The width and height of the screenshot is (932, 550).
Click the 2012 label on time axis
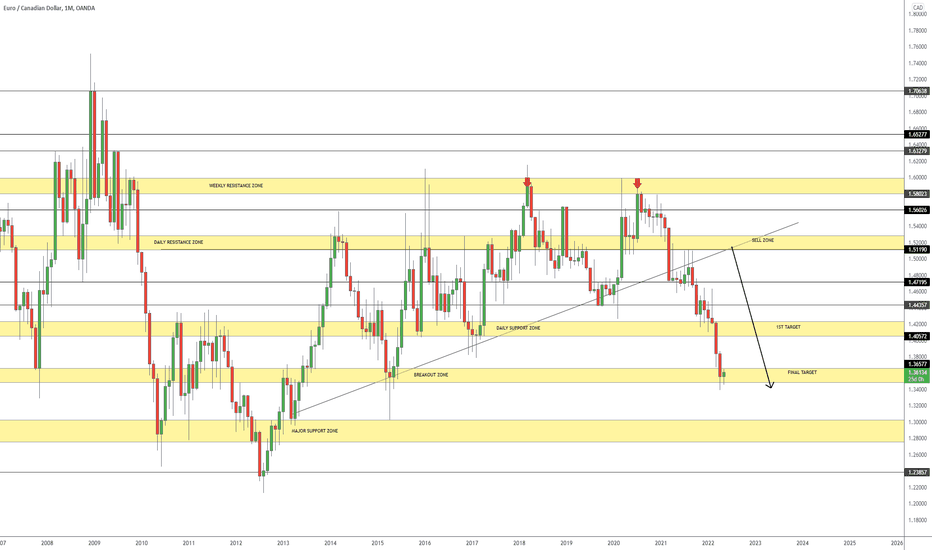tap(236, 543)
